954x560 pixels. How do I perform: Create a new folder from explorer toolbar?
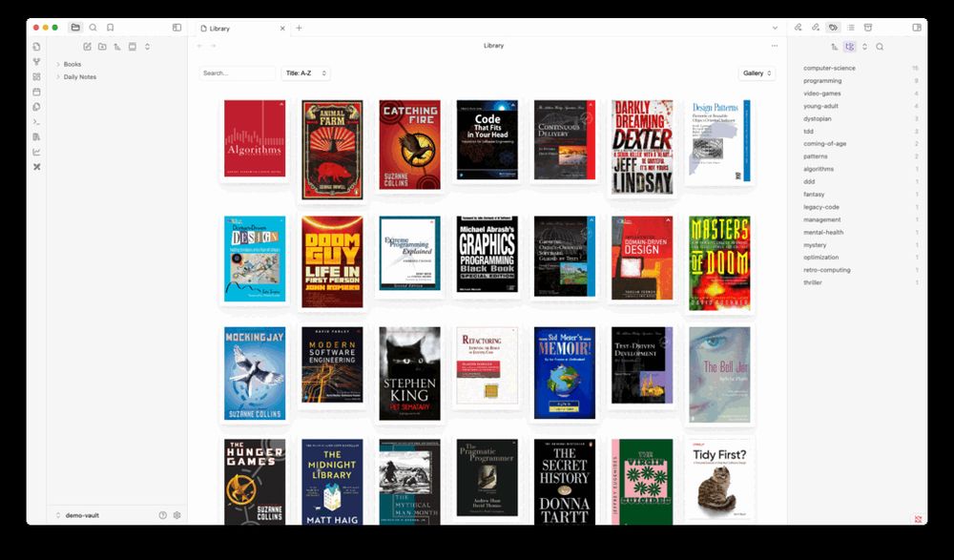(x=102, y=47)
